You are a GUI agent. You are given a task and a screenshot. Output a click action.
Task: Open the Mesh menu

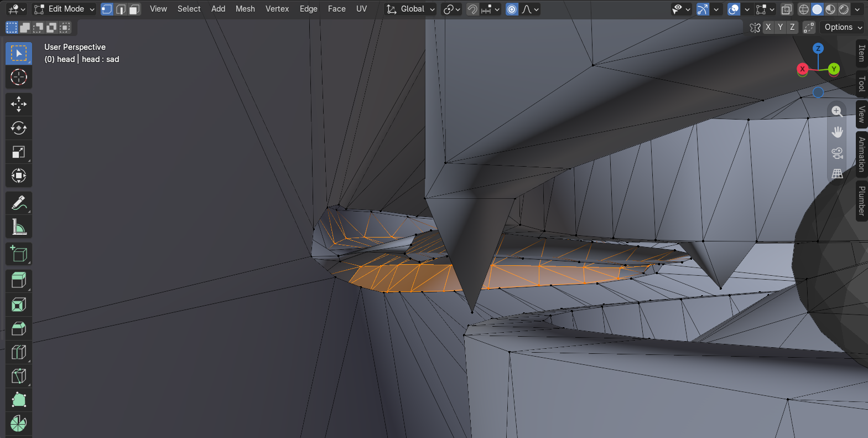[x=245, y=9]
